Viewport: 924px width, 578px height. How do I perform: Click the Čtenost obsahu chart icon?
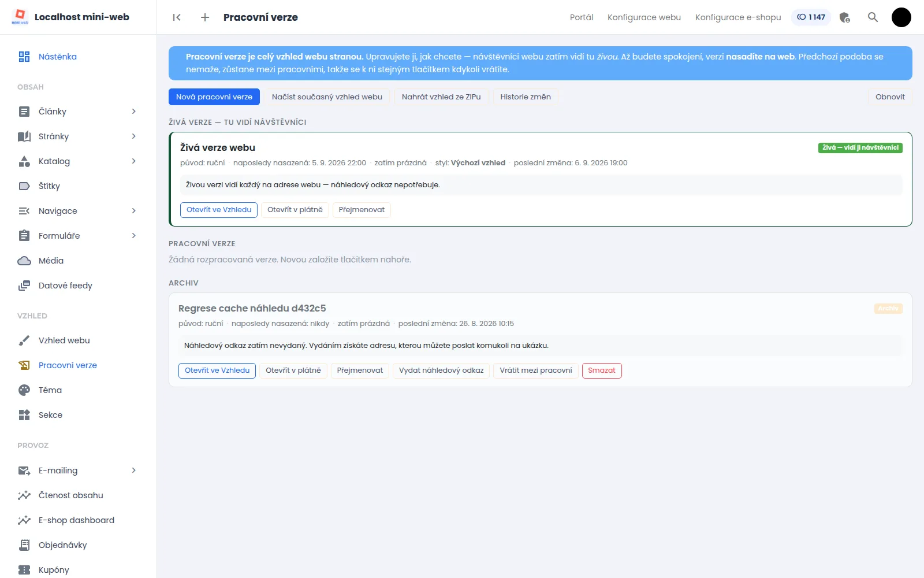click(x=24, y=495)
